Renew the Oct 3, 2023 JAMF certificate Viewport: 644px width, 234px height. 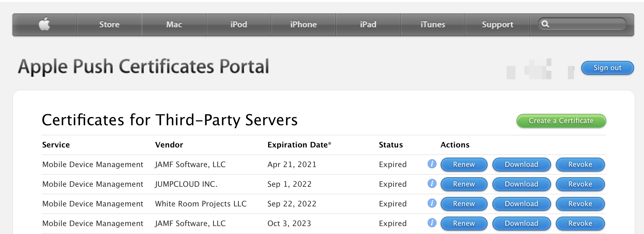(464, 224)
